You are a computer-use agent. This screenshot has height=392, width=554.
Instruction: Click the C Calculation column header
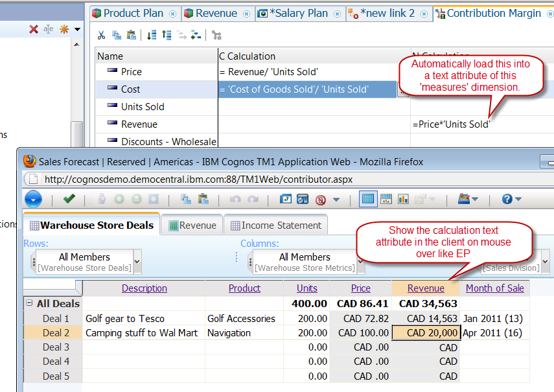tap(314, 56)
